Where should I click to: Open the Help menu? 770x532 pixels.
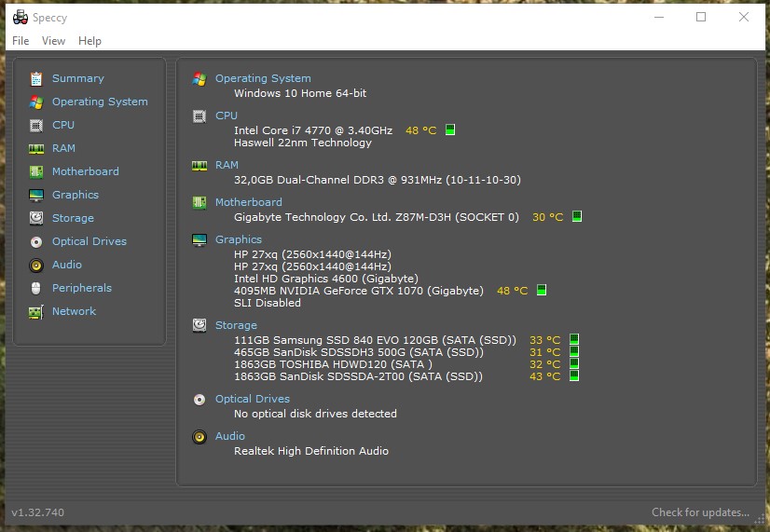(x=89, y=41)
